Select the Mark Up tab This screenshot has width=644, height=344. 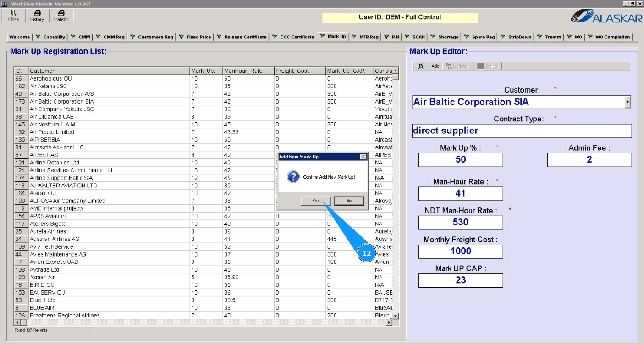[x=333, y=37]
